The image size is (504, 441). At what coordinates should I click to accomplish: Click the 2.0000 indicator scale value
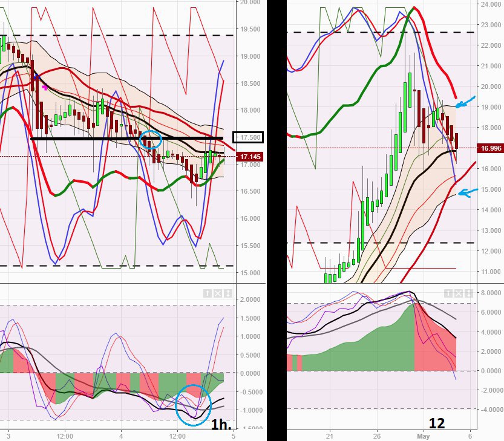point(250,299)
